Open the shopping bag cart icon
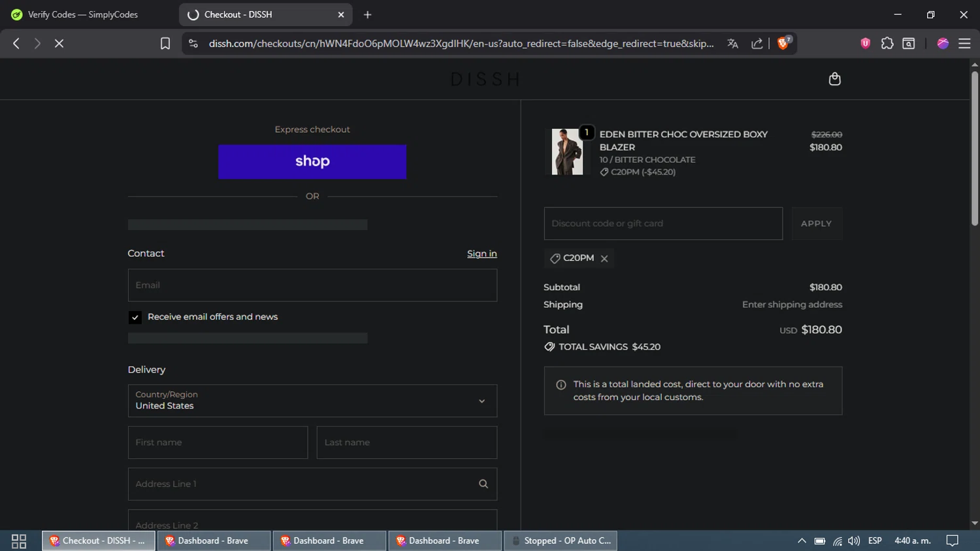This screenshot has width=980, height=551. click(834, 79)
